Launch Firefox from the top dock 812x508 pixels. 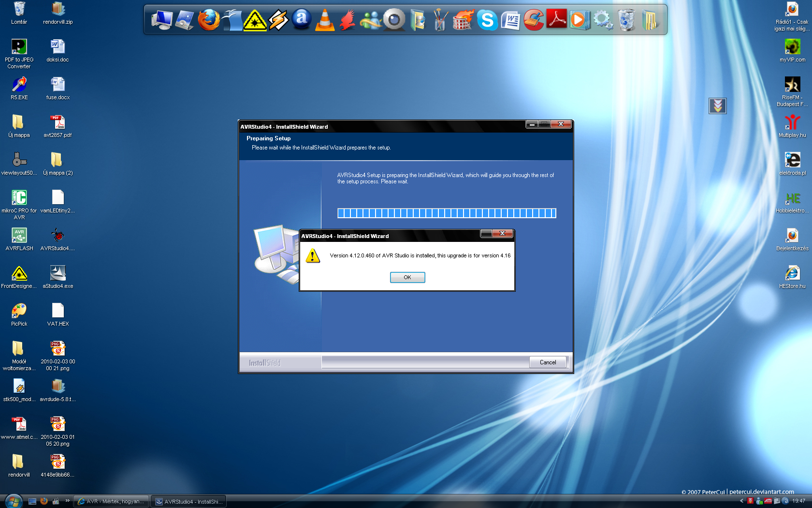point(209,20)
